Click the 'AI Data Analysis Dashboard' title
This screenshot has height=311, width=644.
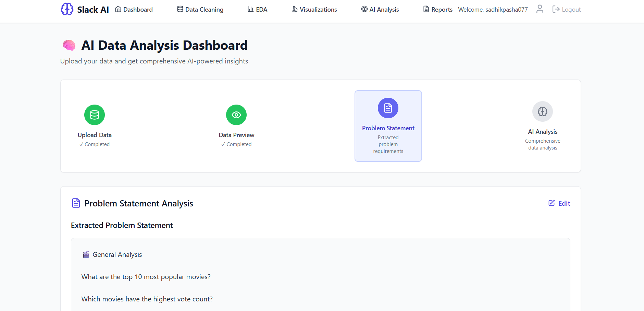[164, 45]
